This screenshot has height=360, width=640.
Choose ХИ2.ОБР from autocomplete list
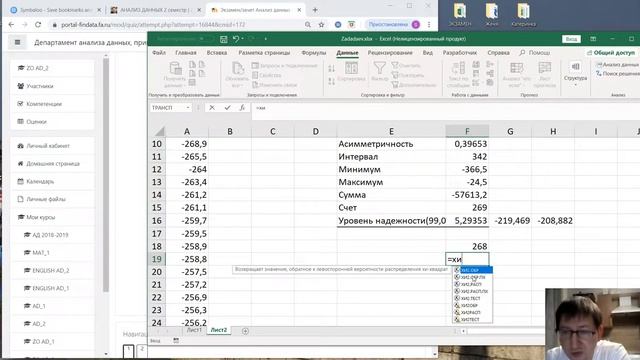(473, 270)
